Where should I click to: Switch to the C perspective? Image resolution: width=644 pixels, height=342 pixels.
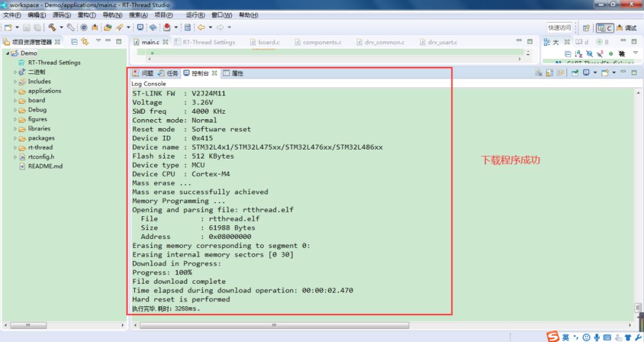point(605,28)
